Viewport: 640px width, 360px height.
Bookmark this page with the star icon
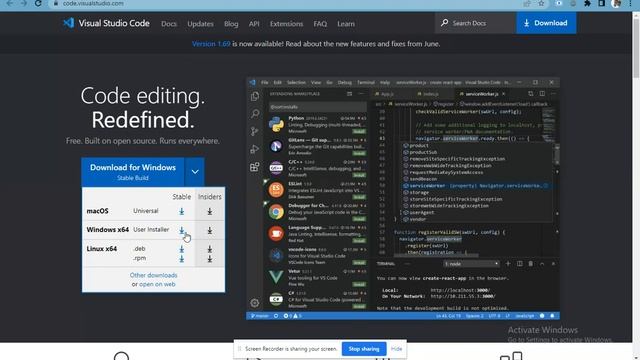point(541,3)
